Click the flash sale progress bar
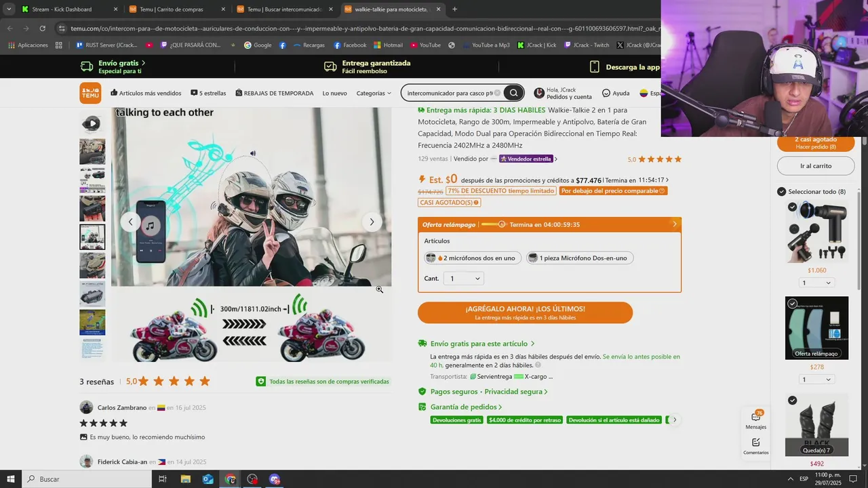 [x=493, y=224]
